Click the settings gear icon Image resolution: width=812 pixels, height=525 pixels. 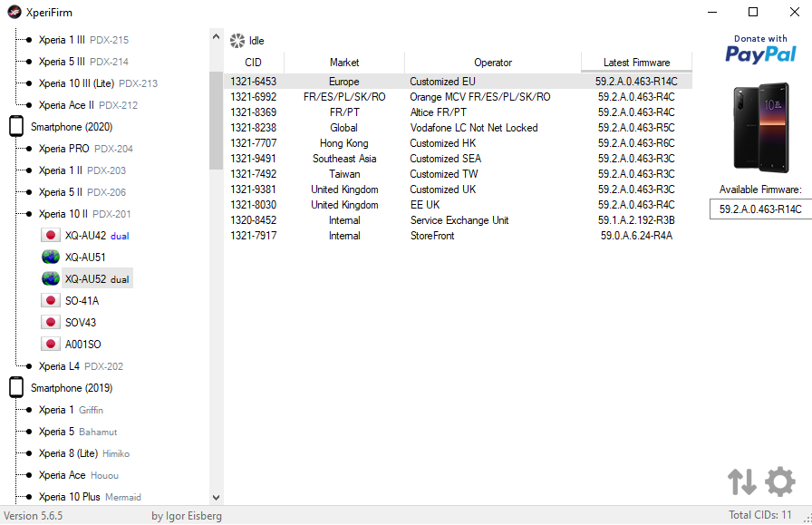click(x=780, y=481)
